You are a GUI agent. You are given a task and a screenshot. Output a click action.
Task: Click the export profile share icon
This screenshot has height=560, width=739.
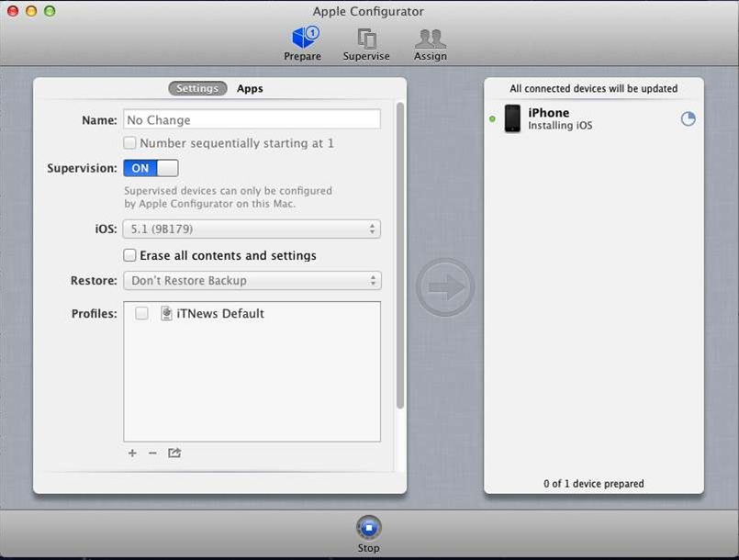tap(174, 454)
